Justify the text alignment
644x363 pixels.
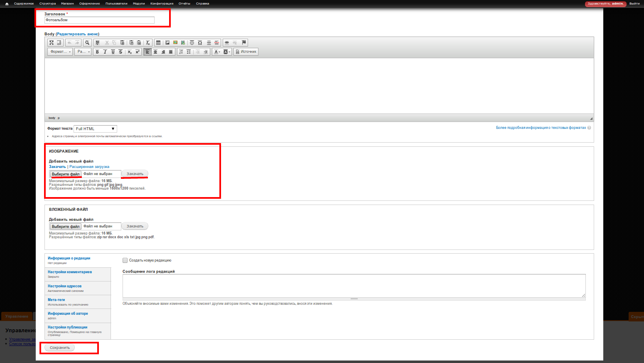coord(171,52)
